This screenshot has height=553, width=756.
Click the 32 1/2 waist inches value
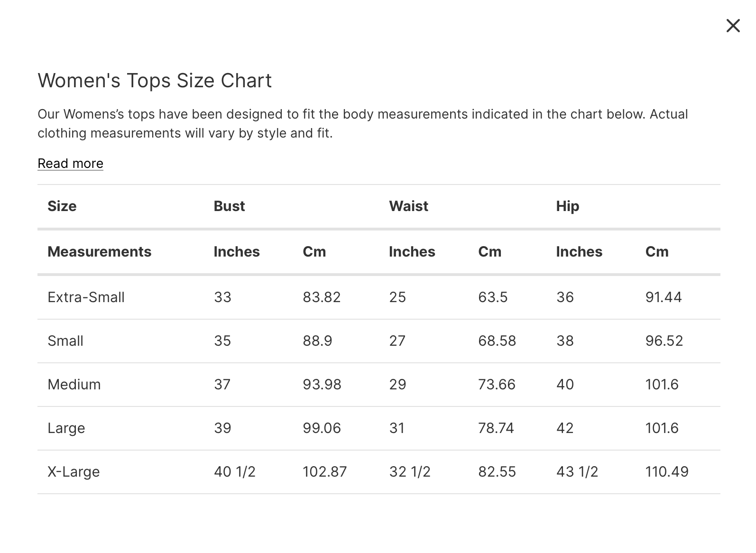[x=410, y=472]
